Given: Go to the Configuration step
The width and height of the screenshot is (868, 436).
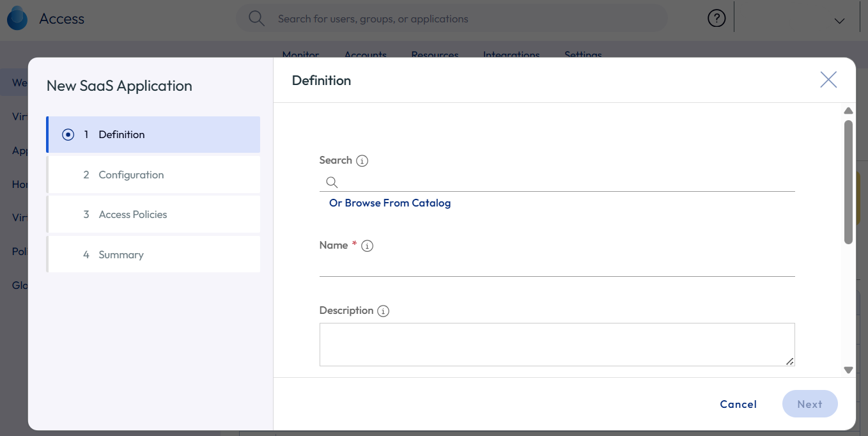Looking at the screenshot, I should click(x=131, y=175).
